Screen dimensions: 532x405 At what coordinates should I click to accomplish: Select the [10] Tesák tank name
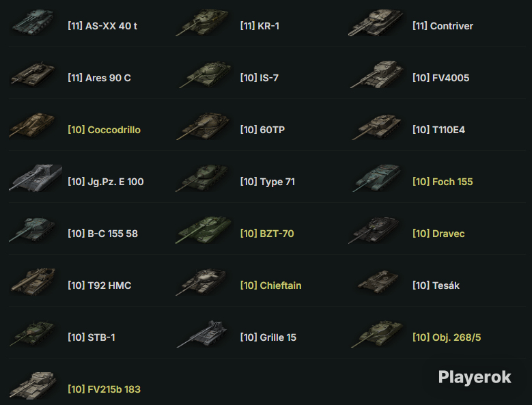[436, 285]
